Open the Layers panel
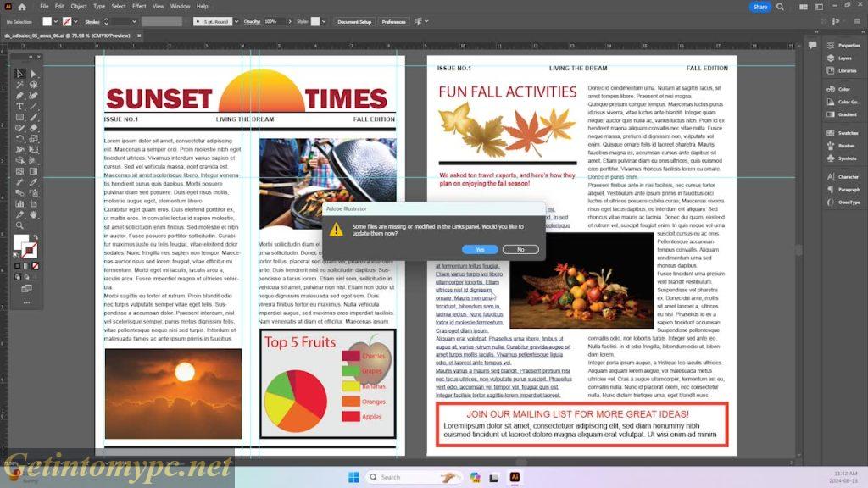Screen dimensions: 868x488 coord(840,58)
